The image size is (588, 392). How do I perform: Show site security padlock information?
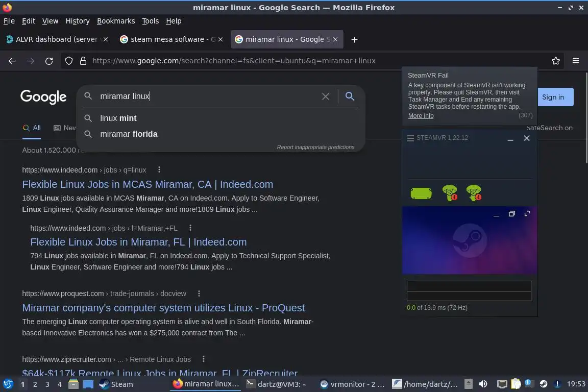click(x=83, y=61)
